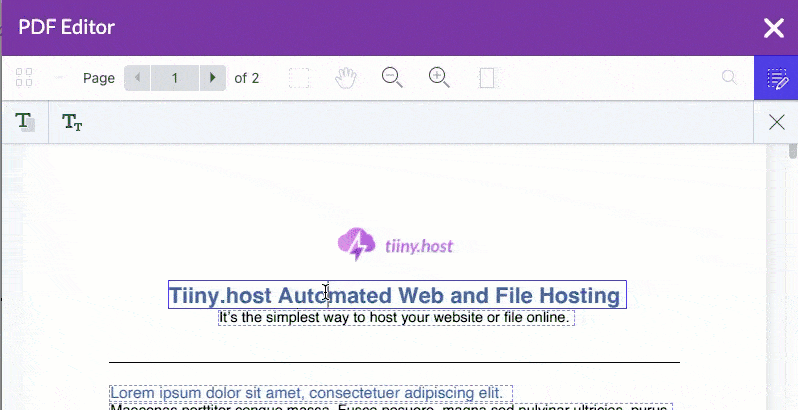The width and height of the screenshot is (798, 410).
Task: Click the page fit icon
Action: tap(487, 78)
